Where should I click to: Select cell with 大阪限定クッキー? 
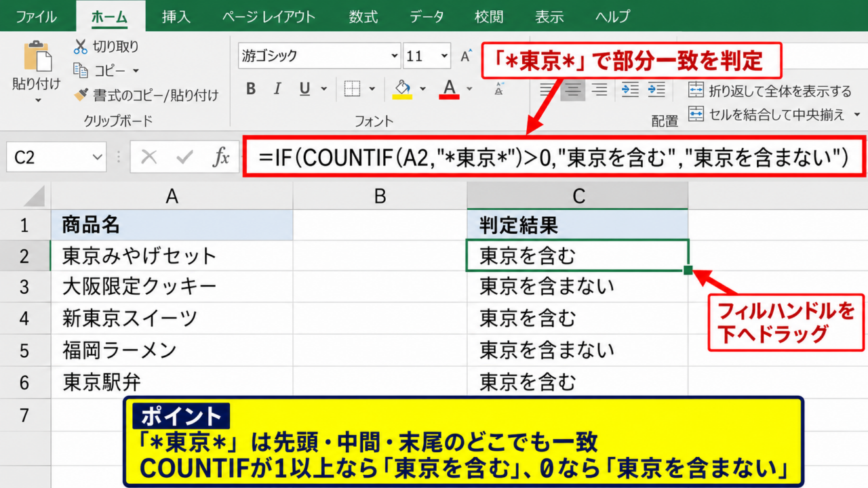click(172, 287)
